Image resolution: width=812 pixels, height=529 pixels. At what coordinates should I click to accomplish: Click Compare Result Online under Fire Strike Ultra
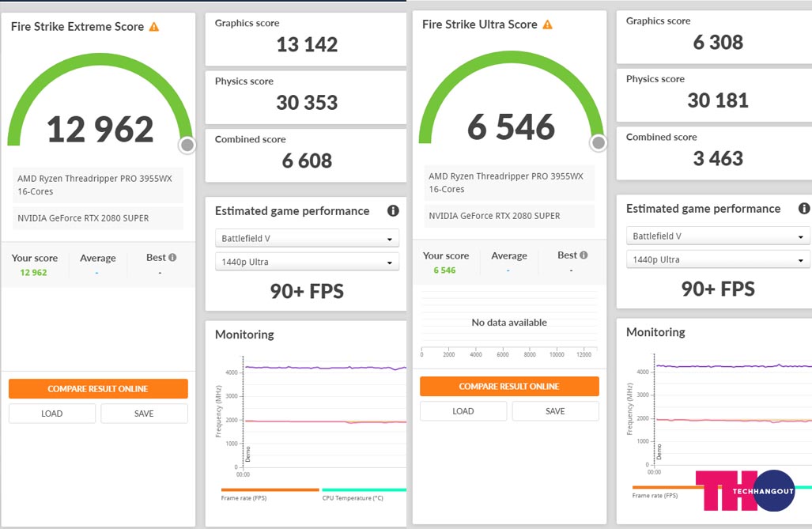[x=509, y=387]
